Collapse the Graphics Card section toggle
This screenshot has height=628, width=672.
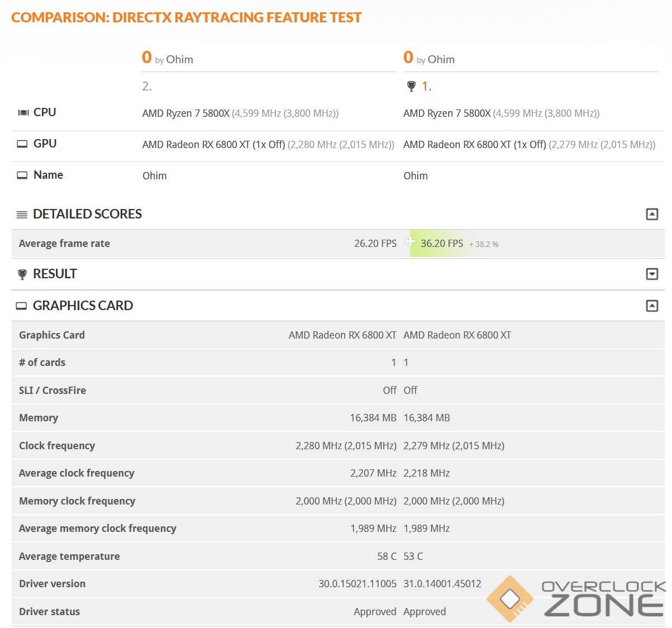point(652,306)
